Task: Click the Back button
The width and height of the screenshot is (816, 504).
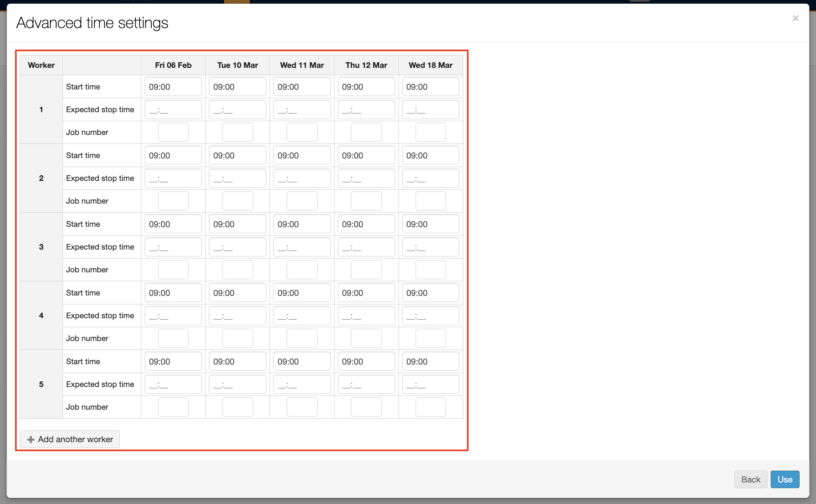Action: point(751,479)
